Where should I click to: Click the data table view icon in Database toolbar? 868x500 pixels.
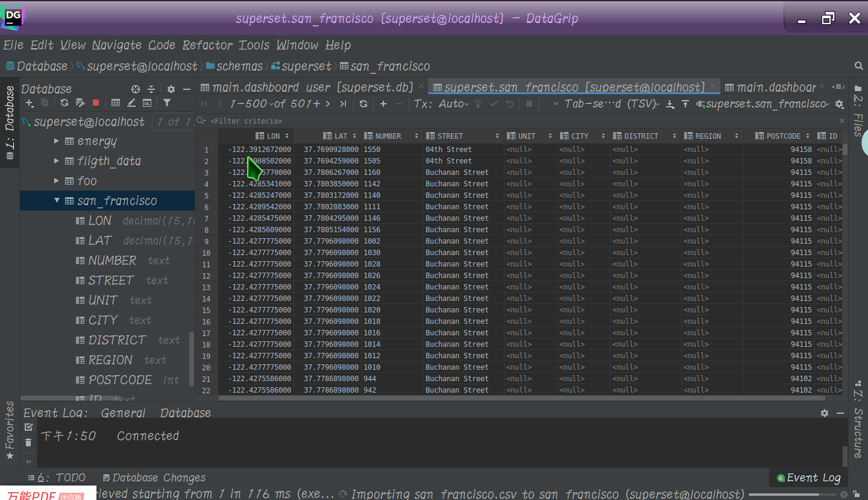click(116, 103)
